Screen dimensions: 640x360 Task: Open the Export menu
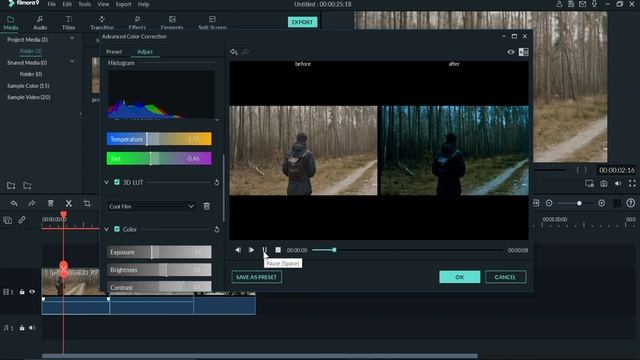click(x=123, y=4)
